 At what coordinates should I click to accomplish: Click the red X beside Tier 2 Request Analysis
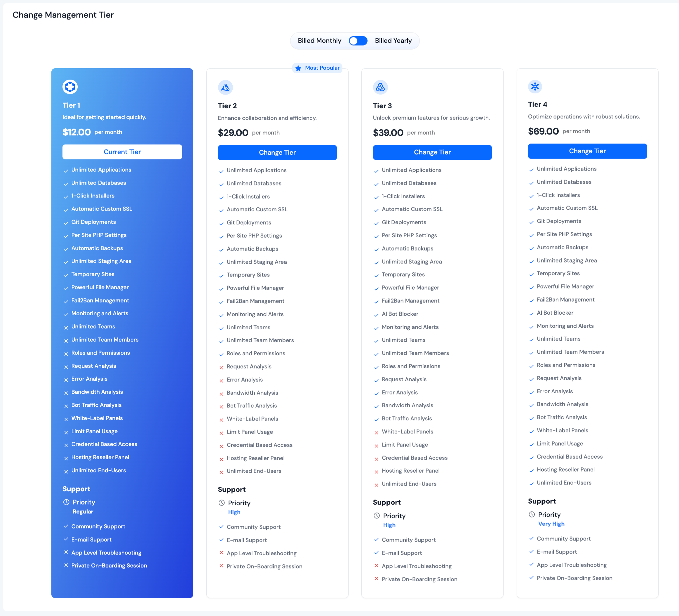(x=221, y=368)
